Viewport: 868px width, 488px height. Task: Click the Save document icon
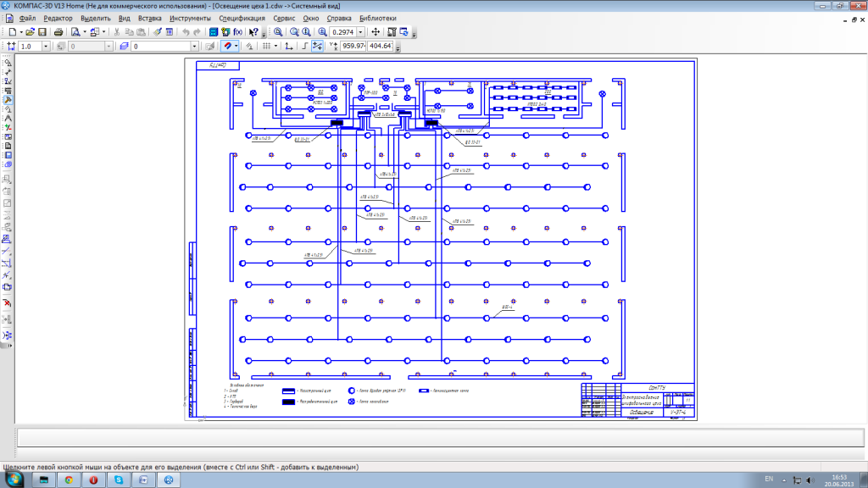42,31
